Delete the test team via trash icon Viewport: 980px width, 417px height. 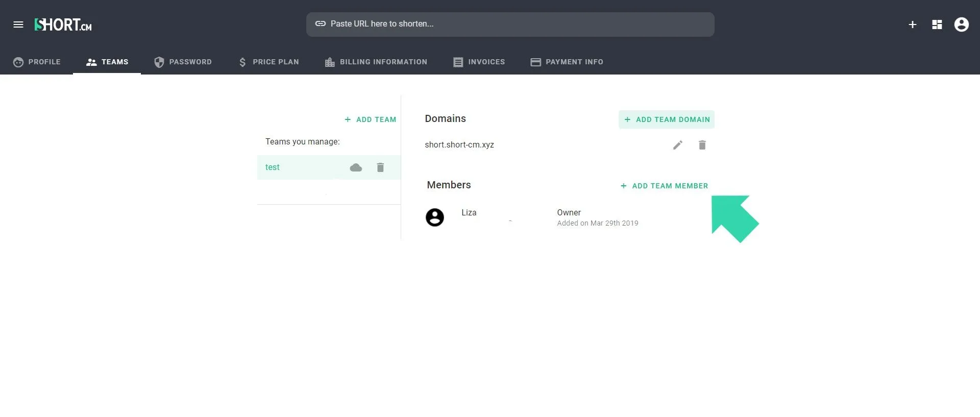click(380, 167)
